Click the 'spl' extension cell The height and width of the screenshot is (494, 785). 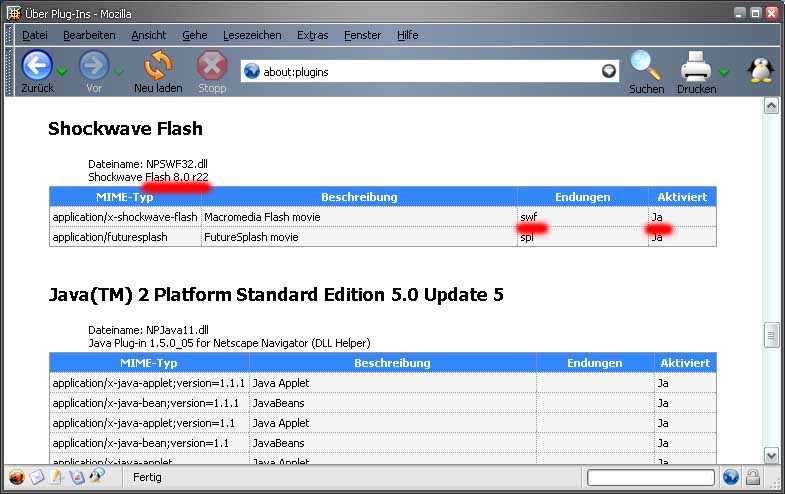583,237
